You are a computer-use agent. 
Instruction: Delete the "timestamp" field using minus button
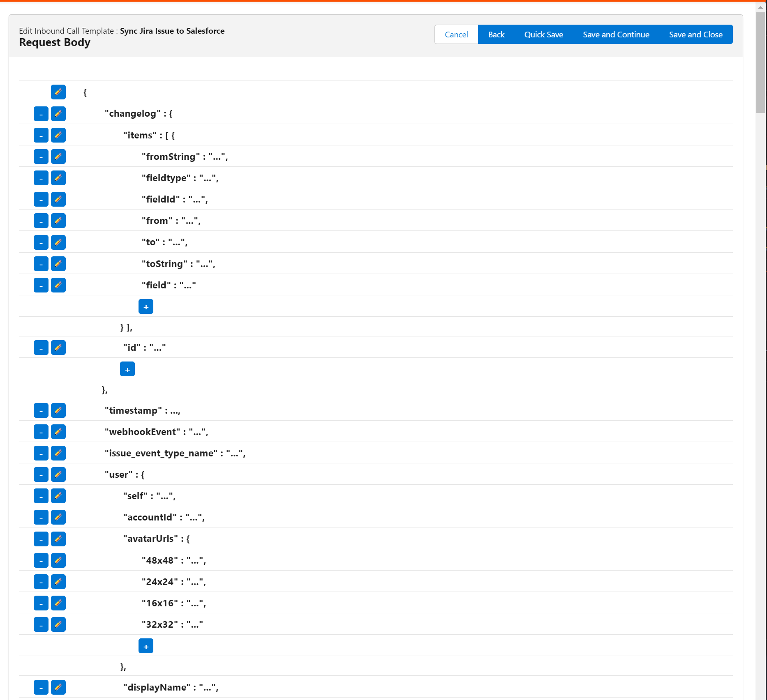[x=41, y=410]
